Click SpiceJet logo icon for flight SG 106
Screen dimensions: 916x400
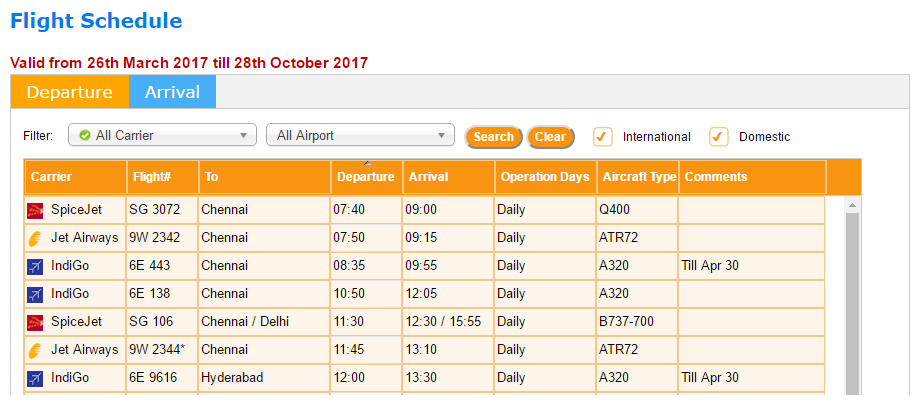(35, 322)
